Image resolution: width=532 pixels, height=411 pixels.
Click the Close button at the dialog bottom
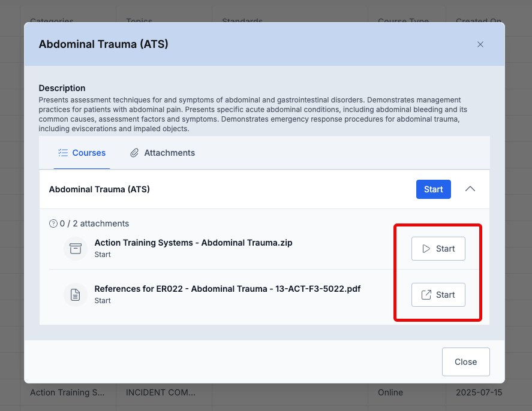(465, 362)
